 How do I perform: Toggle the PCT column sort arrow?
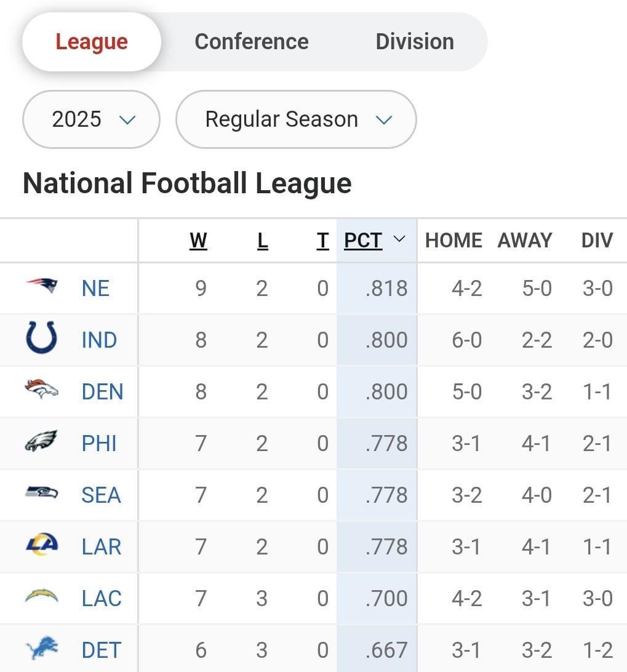tap(399, 239)
